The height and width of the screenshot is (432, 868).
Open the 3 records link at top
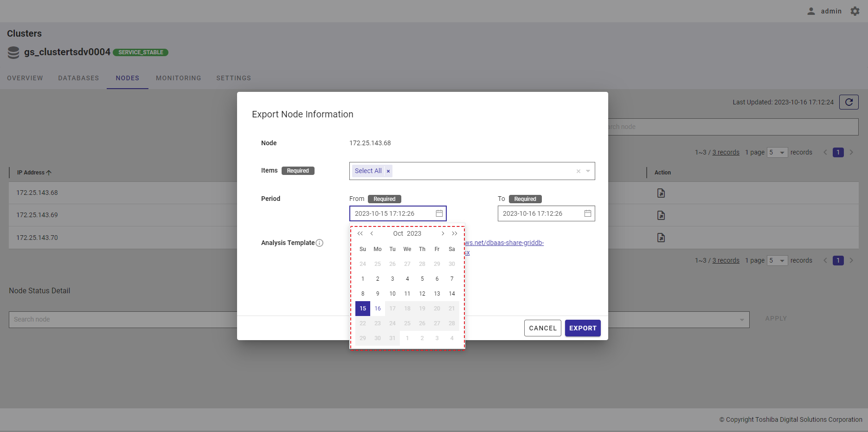click(x=726, y=152)
